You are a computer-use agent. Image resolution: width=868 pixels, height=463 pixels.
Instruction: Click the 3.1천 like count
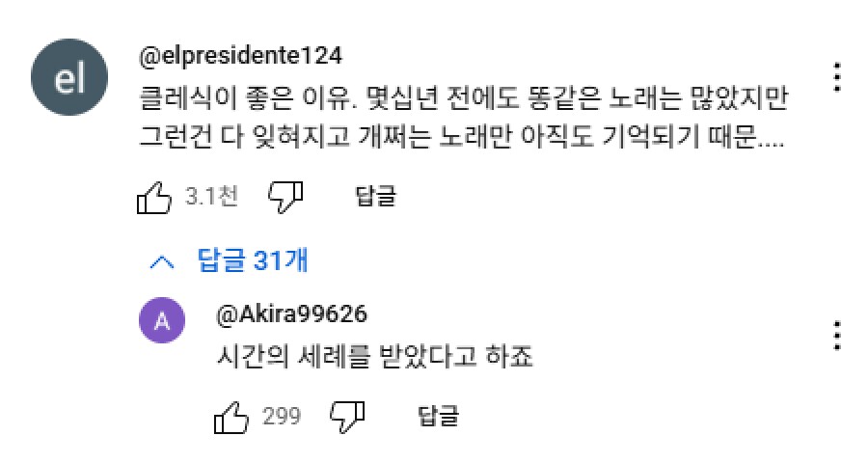211,198
